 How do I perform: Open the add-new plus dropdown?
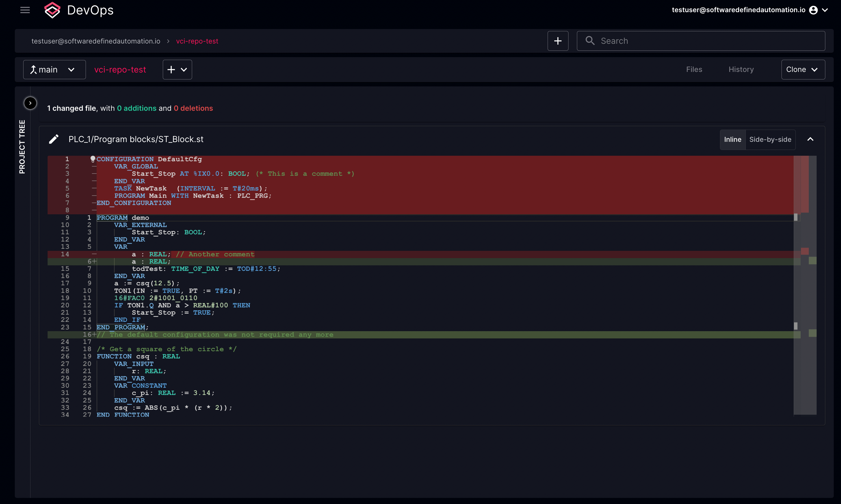click(x=177, y=70)
